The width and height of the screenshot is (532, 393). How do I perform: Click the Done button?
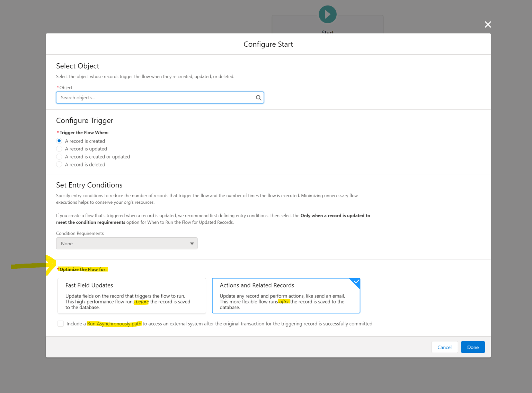[473, 347]
